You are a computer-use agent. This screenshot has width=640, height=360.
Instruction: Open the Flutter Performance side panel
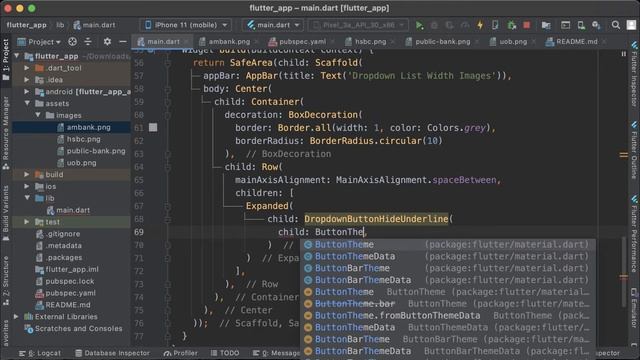(634, 234)
